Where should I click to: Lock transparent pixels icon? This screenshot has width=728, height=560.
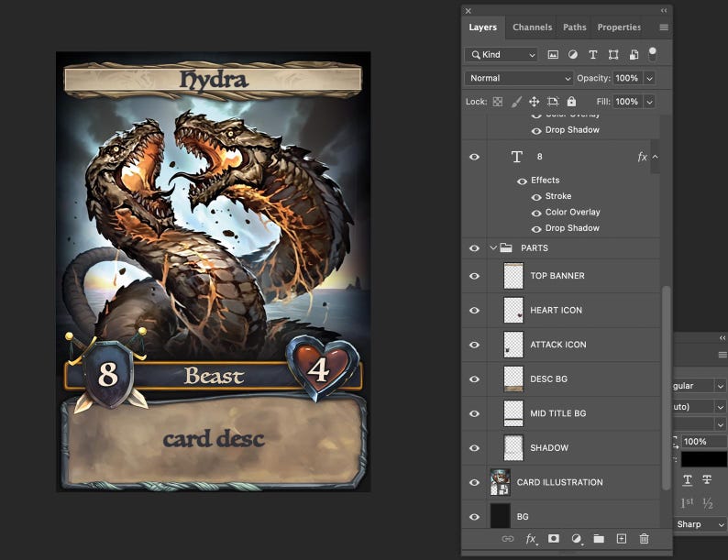[498, 102]
